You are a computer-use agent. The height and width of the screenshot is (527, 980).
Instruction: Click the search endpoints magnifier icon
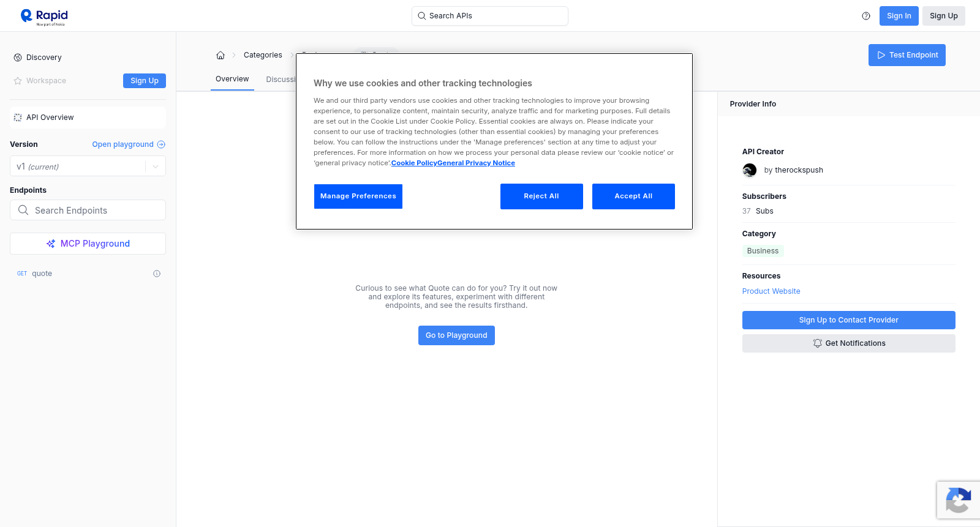click(23, 210)
